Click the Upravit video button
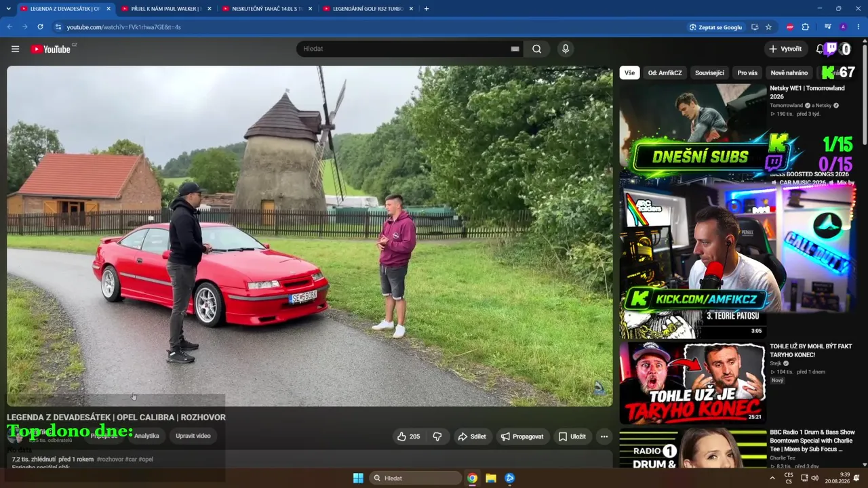 (x=193, y=436)
